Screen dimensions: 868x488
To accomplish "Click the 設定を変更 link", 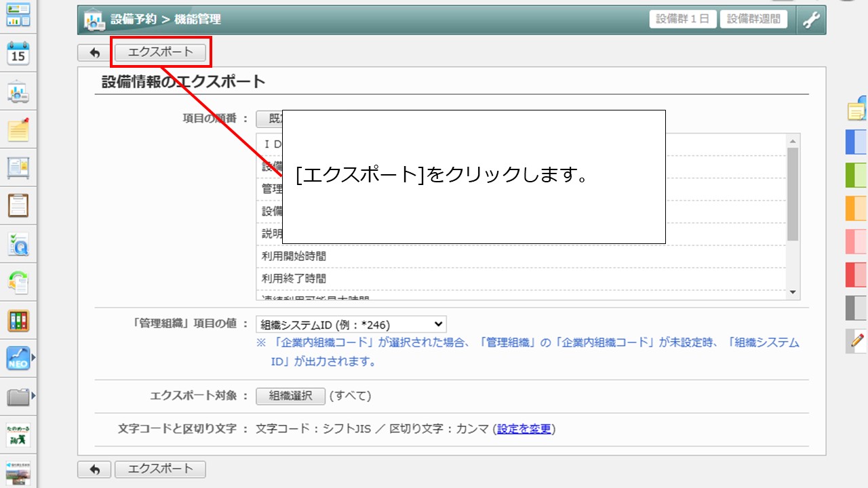I will (x=524, y=429).
